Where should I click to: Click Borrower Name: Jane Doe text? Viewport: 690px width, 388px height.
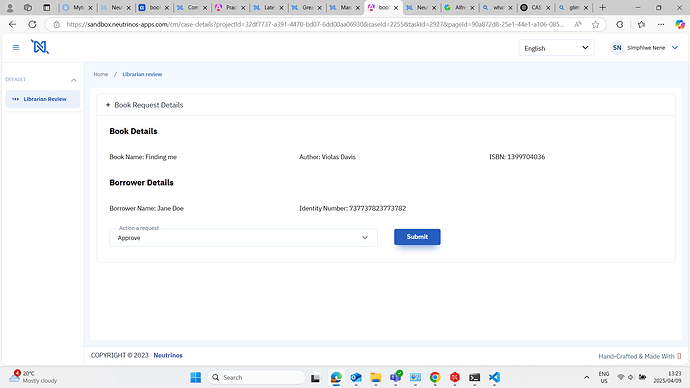147,209
